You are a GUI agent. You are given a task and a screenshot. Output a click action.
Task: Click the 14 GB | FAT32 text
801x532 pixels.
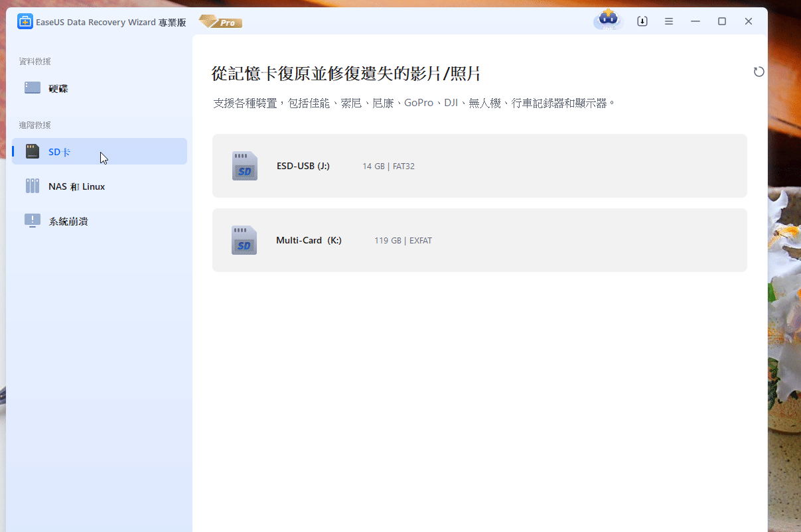click(388, 166)
